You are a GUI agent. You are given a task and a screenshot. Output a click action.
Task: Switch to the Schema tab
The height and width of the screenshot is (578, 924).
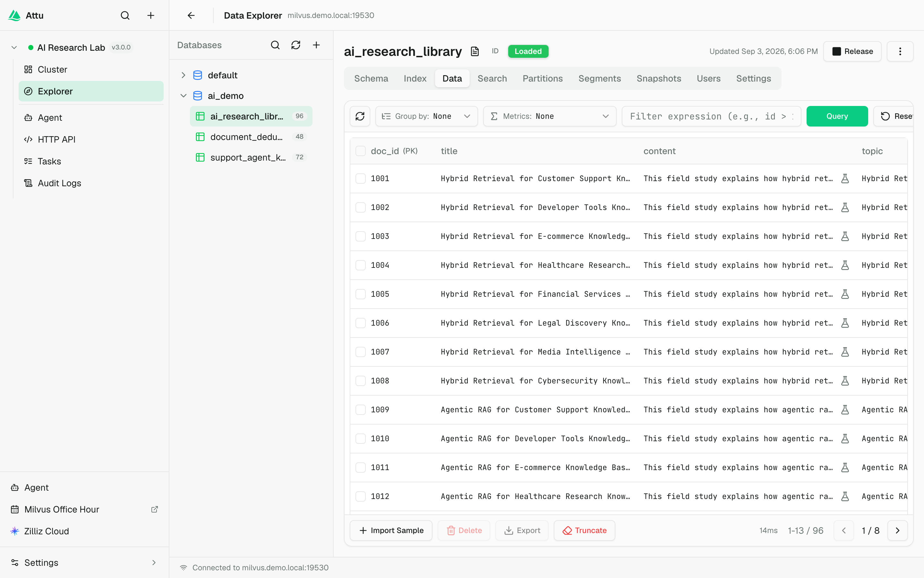tap(371, 78)
